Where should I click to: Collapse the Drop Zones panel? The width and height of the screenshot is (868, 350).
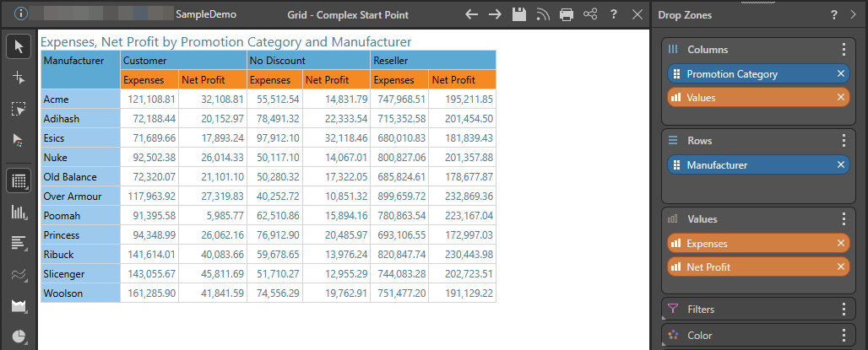click(x=855, y=15)
